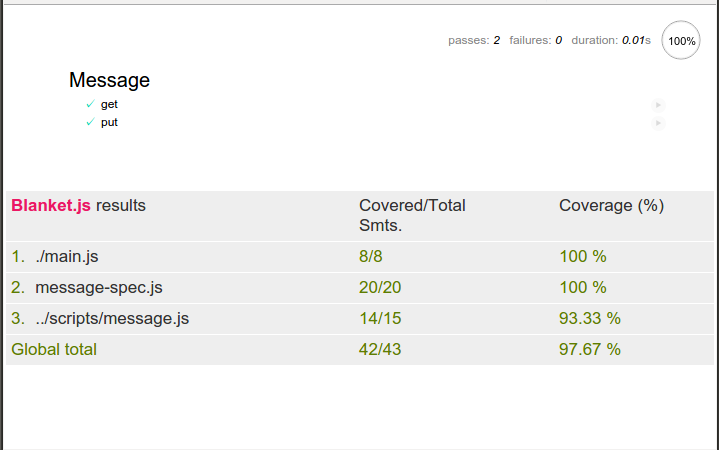Filter results by failures
Viewport: 719px width, 450px height.
(535, 40)
